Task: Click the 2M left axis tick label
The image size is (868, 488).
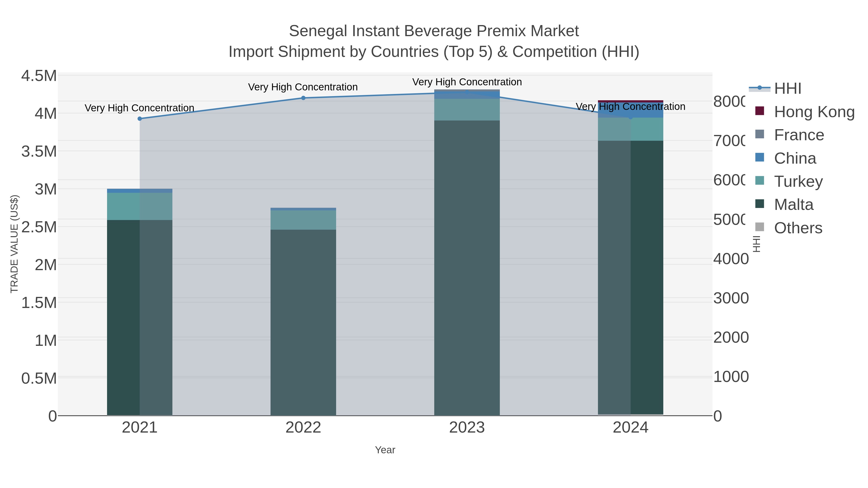Action: 46,265
